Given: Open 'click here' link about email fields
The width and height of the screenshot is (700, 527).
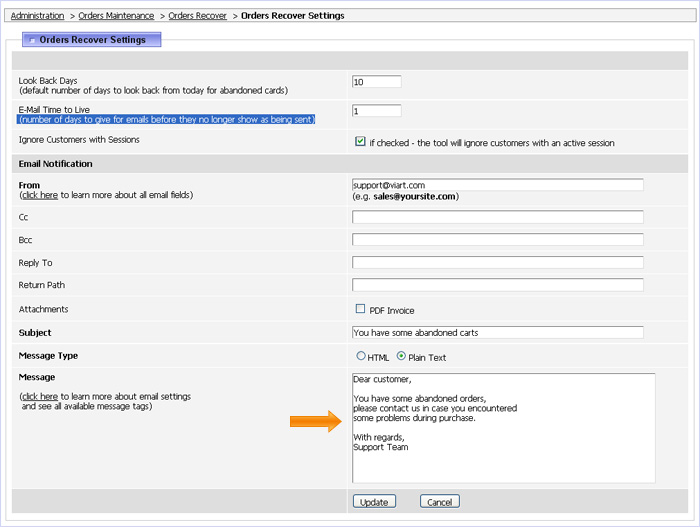Looking at the screenshot, I should [40, 195].
